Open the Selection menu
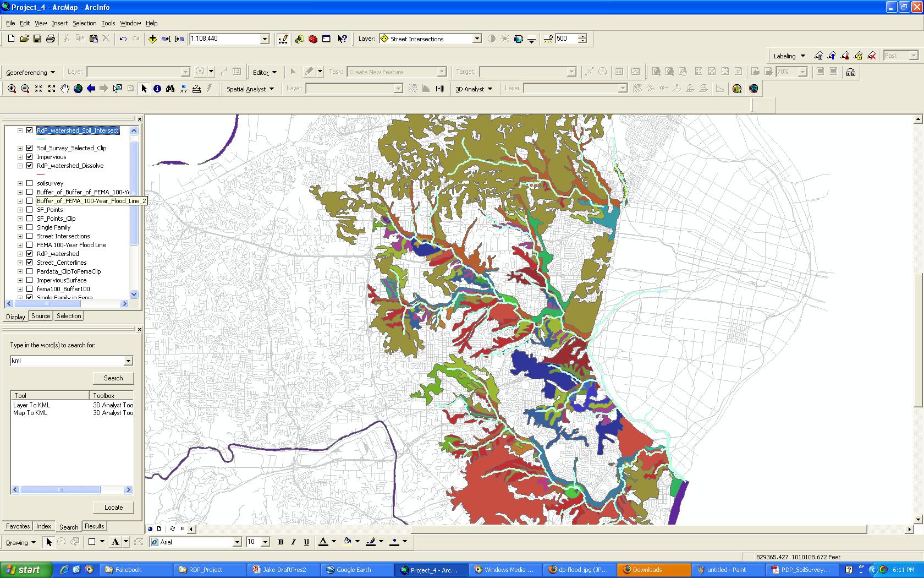This screenshot has width=924, height=578. pyautogui.click(x=84, y=23)
